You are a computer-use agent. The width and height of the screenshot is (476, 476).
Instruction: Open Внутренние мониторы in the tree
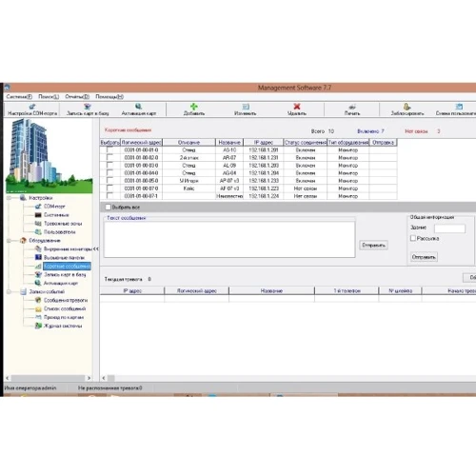pos(68,249)
